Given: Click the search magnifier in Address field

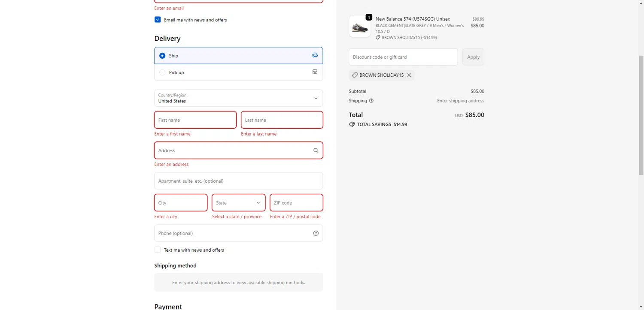Looking at the screenshot, I should 316,150.
